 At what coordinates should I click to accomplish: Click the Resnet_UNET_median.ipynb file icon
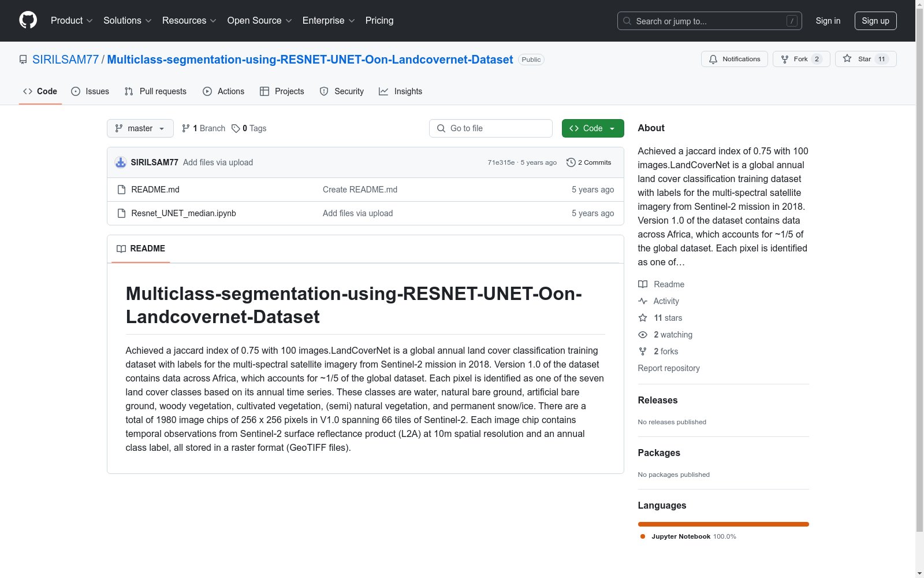tap(121, 213)
